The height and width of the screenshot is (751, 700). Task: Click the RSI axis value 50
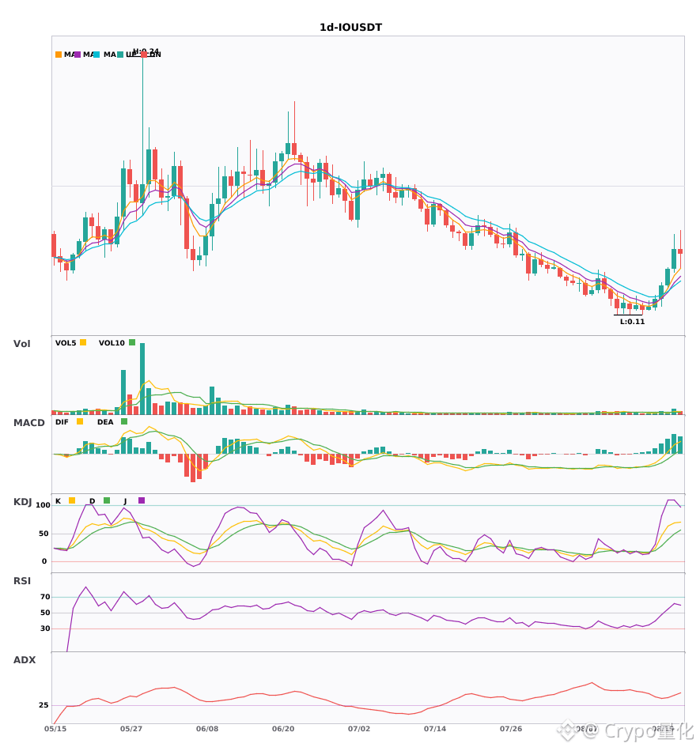click(x=45, y=613)
